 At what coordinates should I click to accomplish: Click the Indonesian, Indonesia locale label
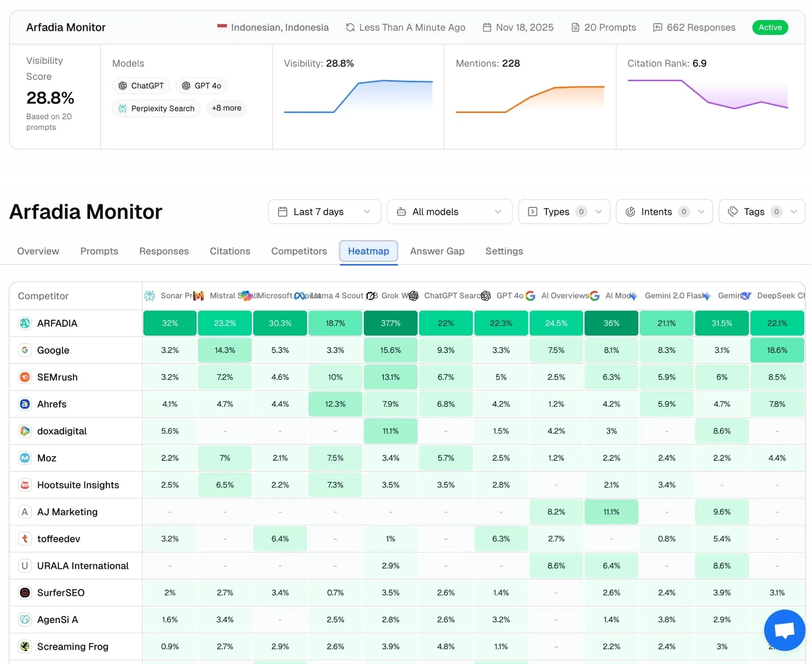(x=273, y=27)
